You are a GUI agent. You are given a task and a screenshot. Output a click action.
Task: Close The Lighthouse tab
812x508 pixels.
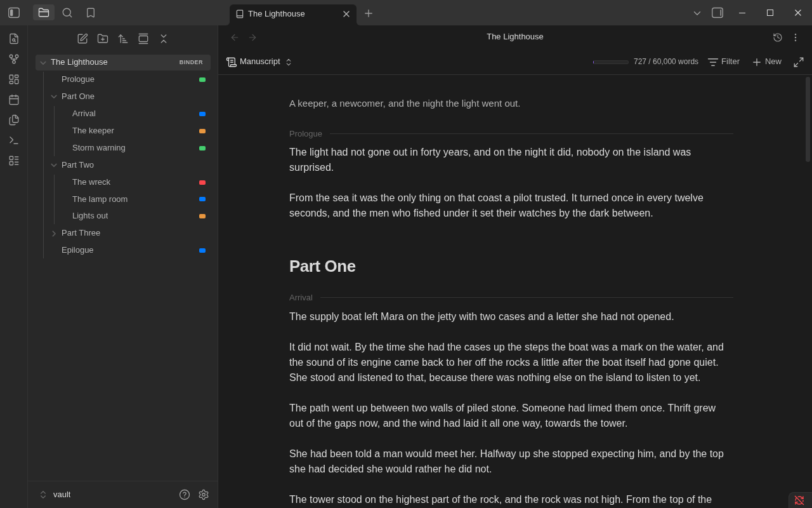coord(346,14)
